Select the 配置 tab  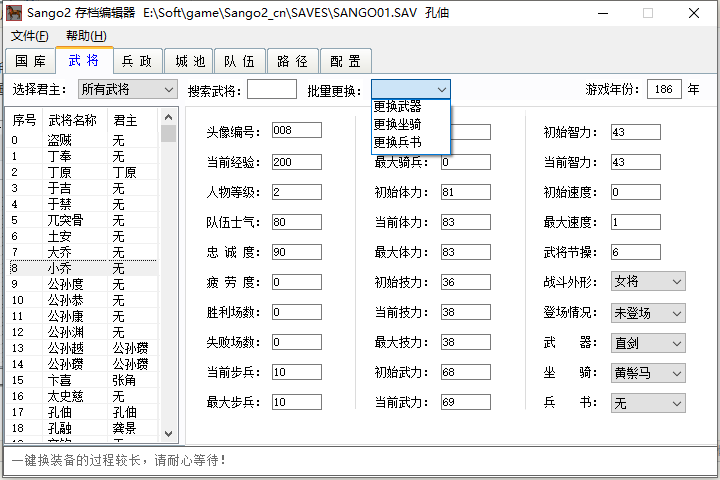(345, 61)
